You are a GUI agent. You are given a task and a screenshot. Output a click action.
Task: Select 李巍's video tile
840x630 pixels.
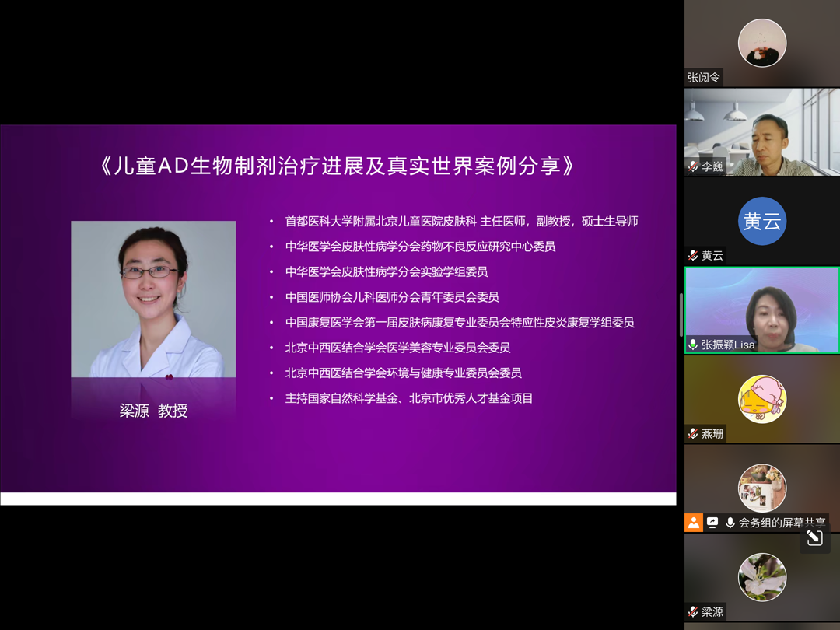(x=761, y=131)
